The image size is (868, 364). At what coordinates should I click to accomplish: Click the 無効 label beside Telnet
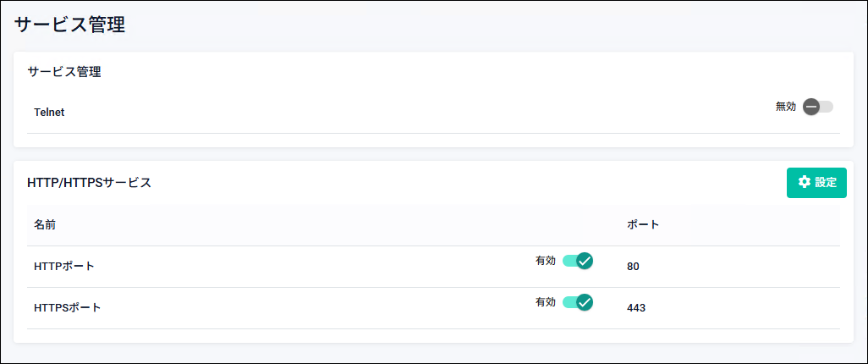786,107
